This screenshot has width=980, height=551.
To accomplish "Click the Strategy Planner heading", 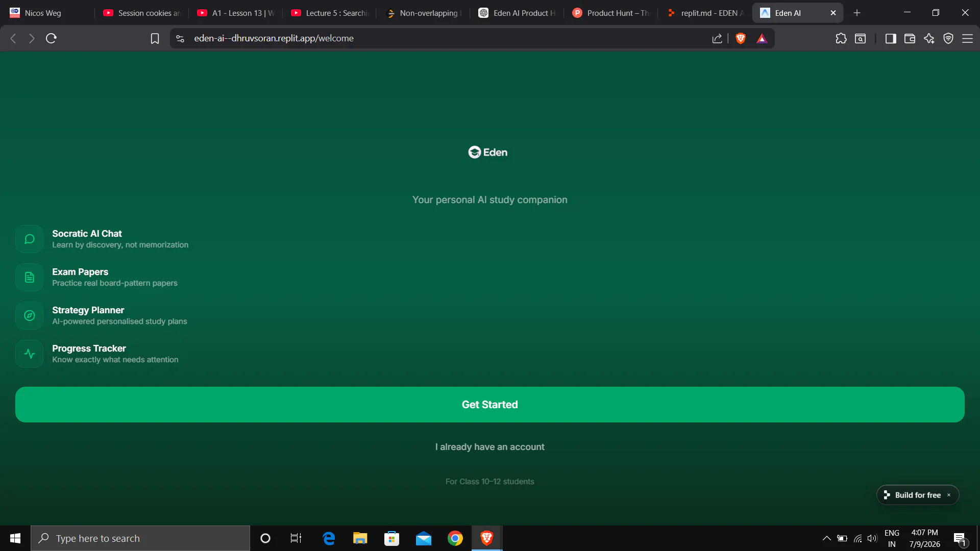I will click(x=88, y=310).
